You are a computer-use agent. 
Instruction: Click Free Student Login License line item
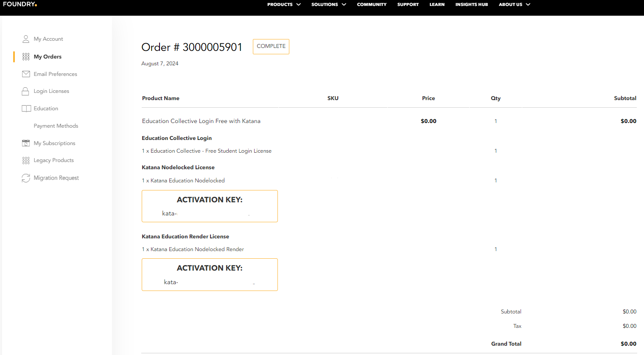[x=207, y=151]
